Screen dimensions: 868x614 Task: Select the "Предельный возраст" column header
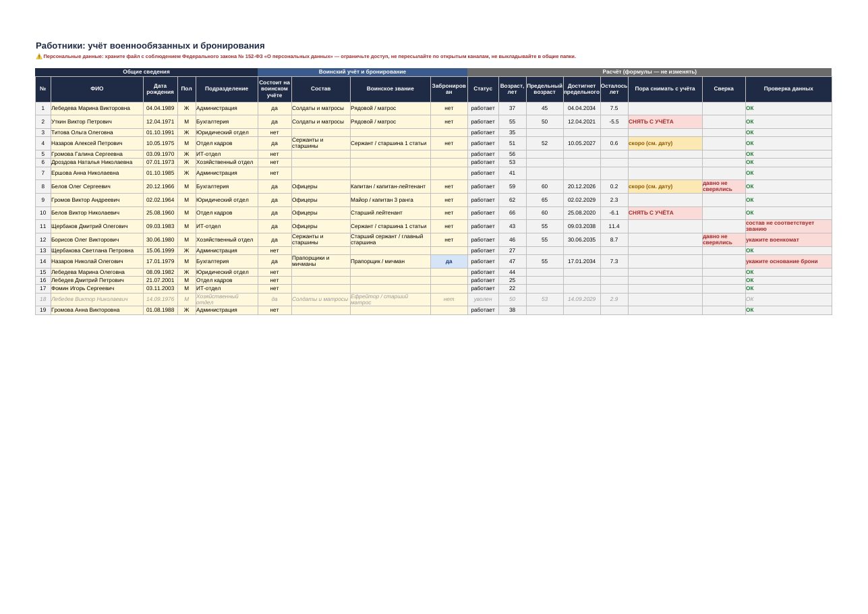pos(545,89)
